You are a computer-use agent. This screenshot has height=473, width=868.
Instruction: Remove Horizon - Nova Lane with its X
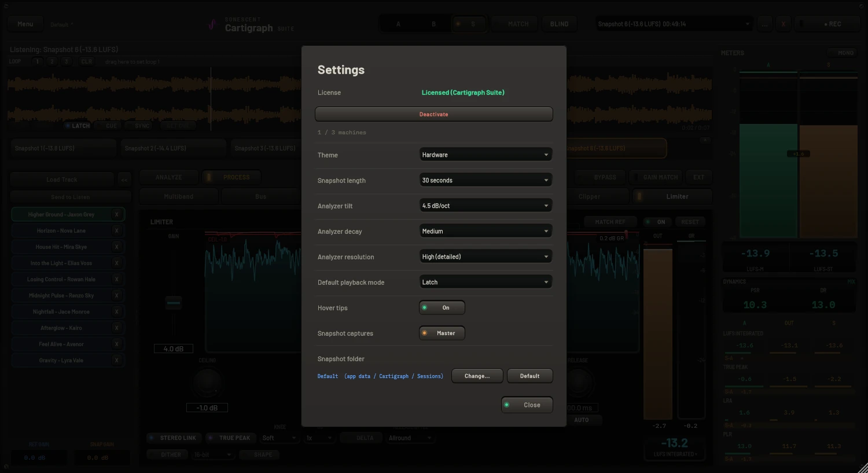(116, 230)
